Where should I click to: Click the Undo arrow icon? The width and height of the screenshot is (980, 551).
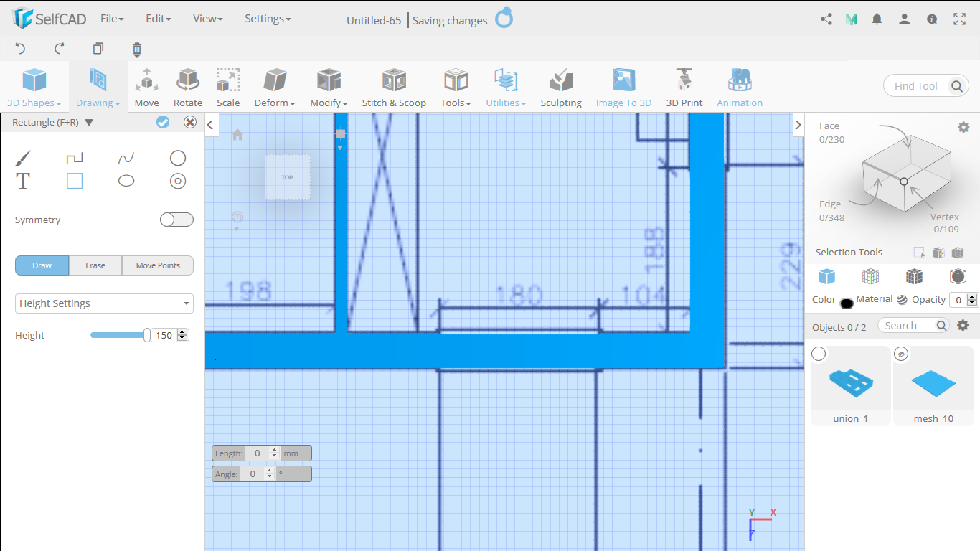[20, 49]
